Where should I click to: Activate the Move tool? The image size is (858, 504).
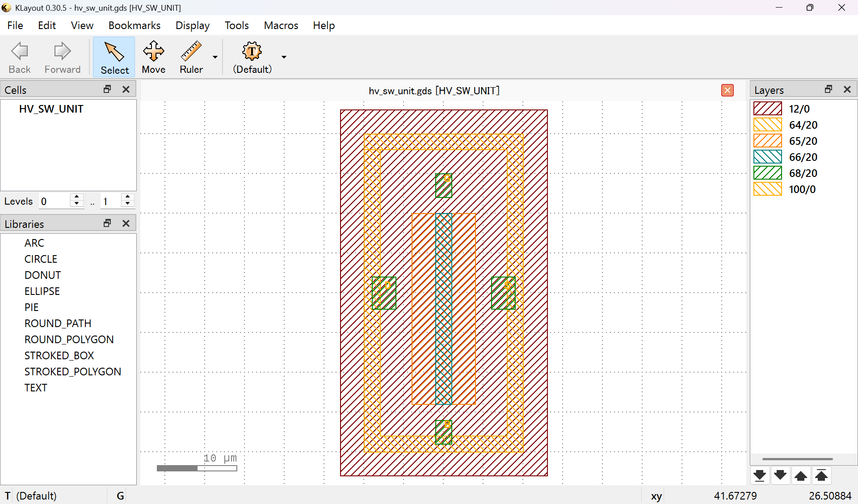pyautogui.click(x=153, y=57)
